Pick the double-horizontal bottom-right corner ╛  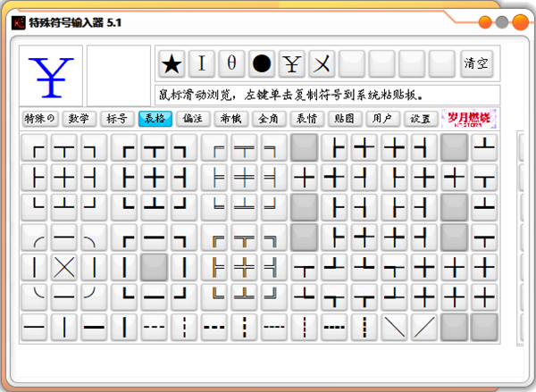274,207
